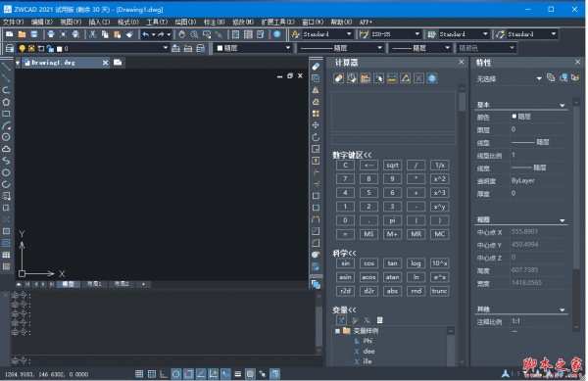This screenshot has width=588, height=381.
Task: Click the calculator Clear eraser icon
Action: click(x=338, y=78)
